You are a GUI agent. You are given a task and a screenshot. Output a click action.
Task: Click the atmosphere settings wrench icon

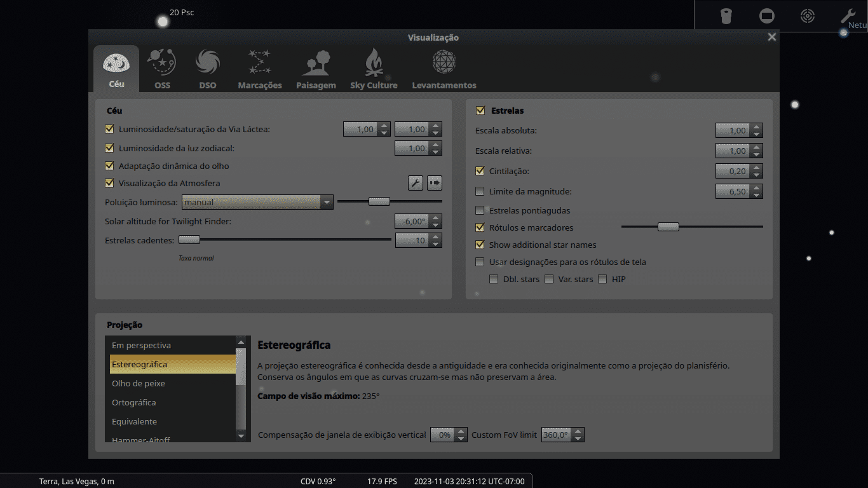click(x=415, y=183)
